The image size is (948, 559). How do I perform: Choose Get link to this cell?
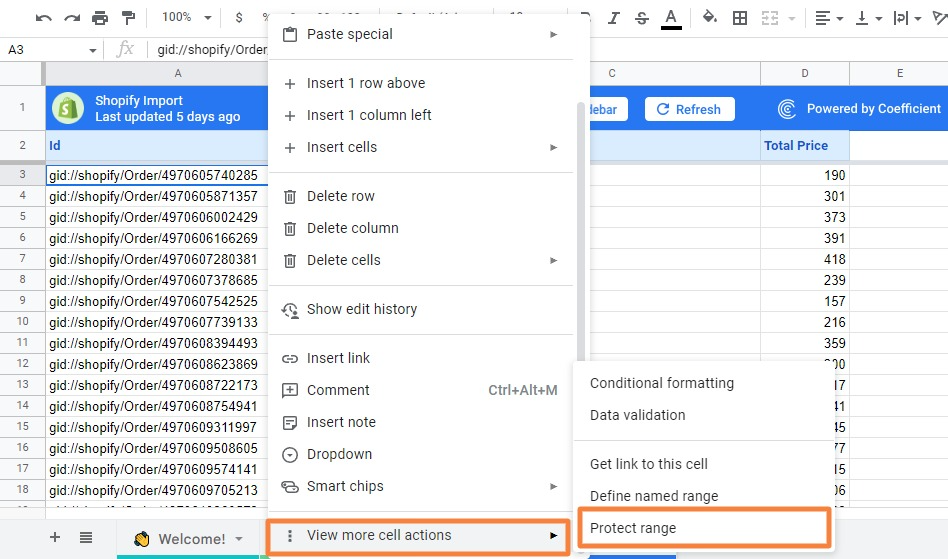pos(704,464)
